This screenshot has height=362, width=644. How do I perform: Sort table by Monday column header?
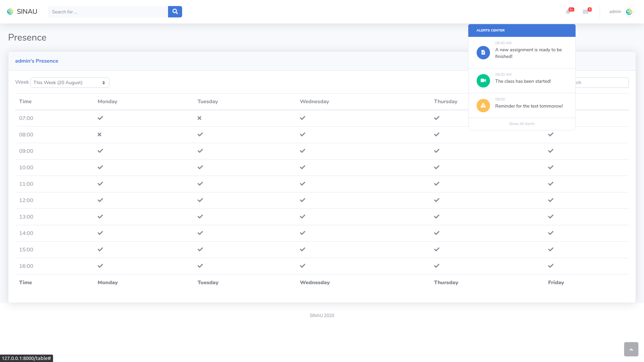107,102
